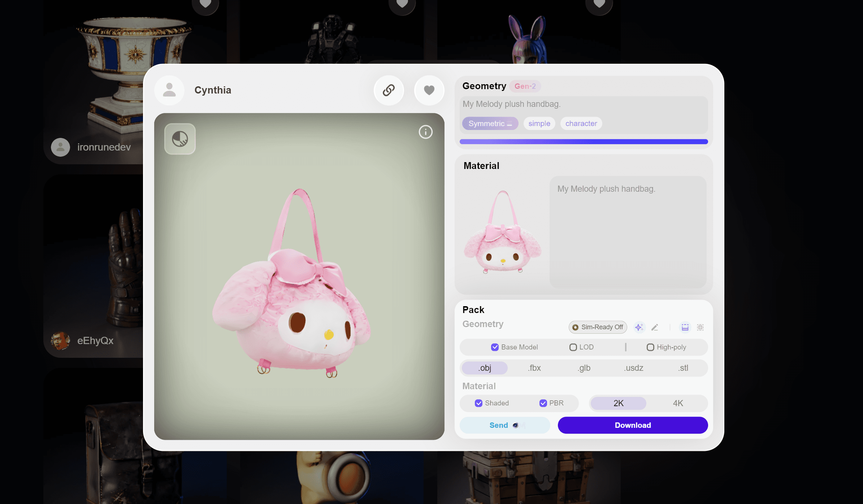Uncheck the PBR material checkbox
863x504 pixels.
click(543, 403)
